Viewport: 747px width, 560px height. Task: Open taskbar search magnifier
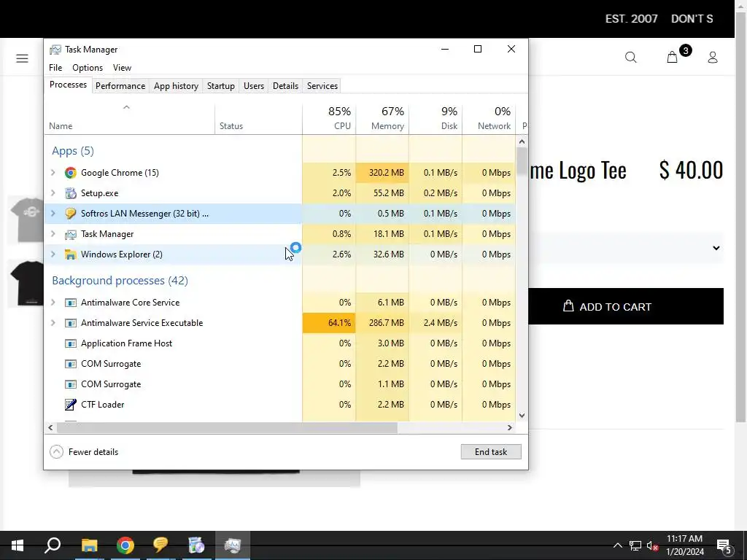tap(53, 545)
